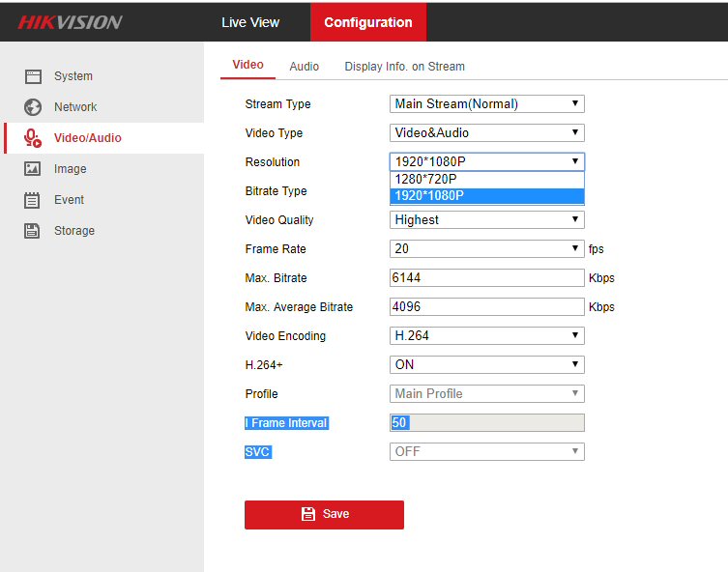Open Display Info. on Stream tab
This screenshot has width=728, height=572.
click(404, 67)
